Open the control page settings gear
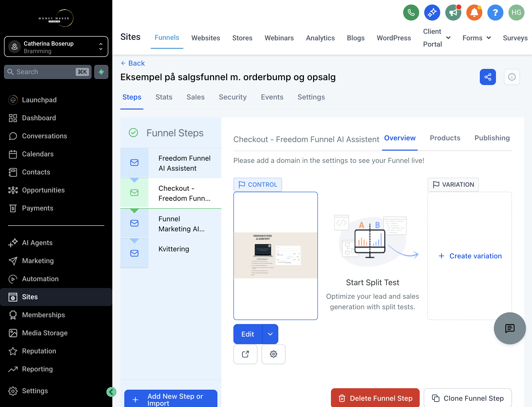Screen dimensions: 532x407 click(x=273, y=354)
